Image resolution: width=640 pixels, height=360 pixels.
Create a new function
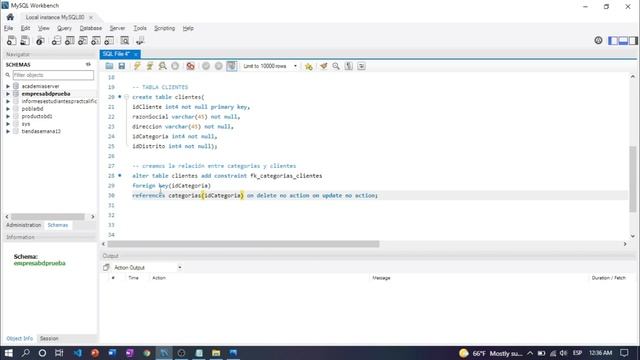[109, 40]
